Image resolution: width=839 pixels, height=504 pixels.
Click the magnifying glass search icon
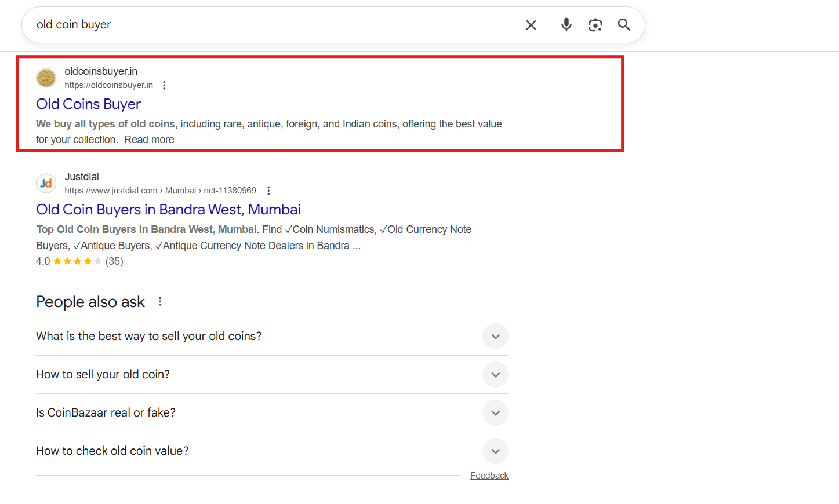click(624, 25)
